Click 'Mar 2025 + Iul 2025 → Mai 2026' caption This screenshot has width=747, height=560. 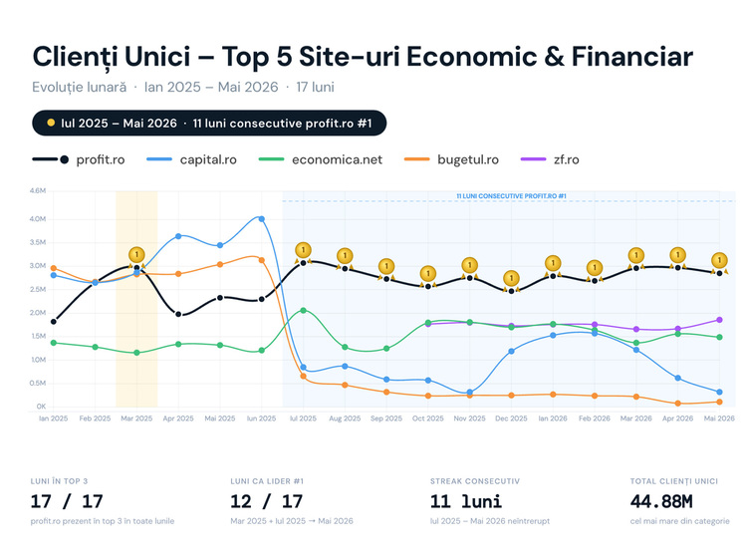tap(292, 521)
